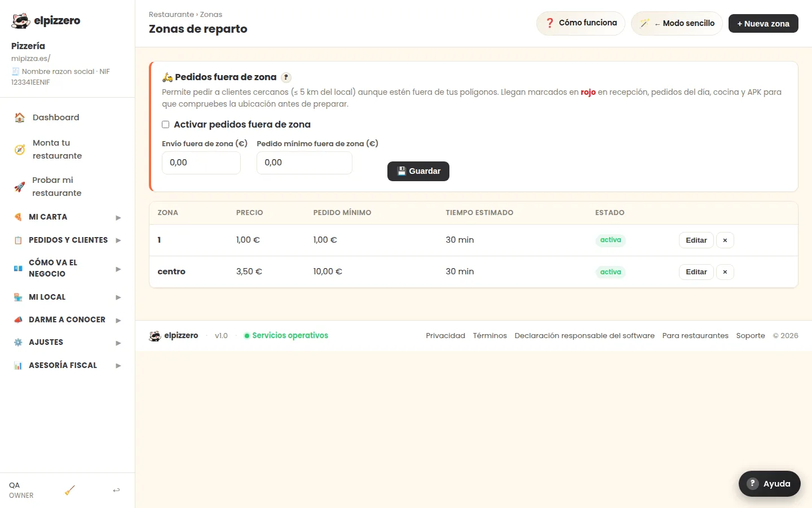The width and height of the screenshot is (812, 508).
Task: Create a new zone with + Nueva zona
Action: 764,24
